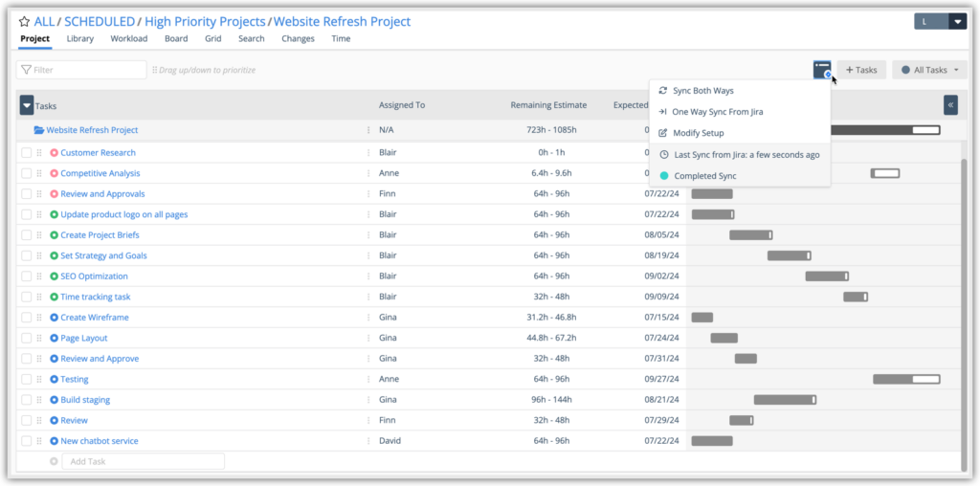Viewport: 980px width, 486px height.
Task: Click the Testing task Gantt schedule bar
Action: 905,380
